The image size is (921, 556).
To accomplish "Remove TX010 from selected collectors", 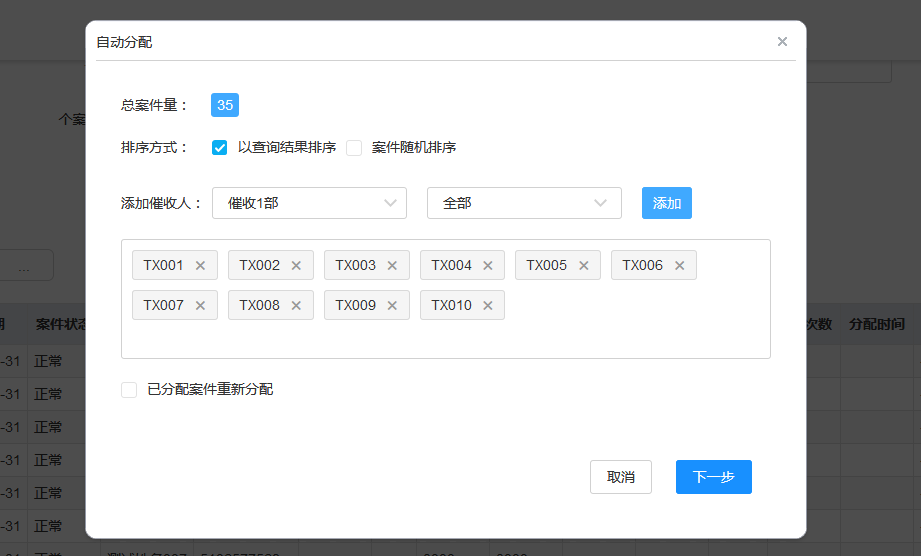I will tap(488, 306).
